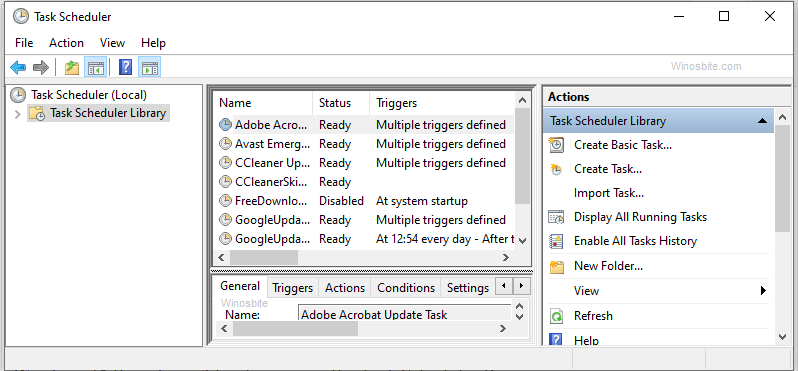Screen dimensions: 798x371
Task: Click the Refresh icon in Actions pane
Action: [557, 316]
